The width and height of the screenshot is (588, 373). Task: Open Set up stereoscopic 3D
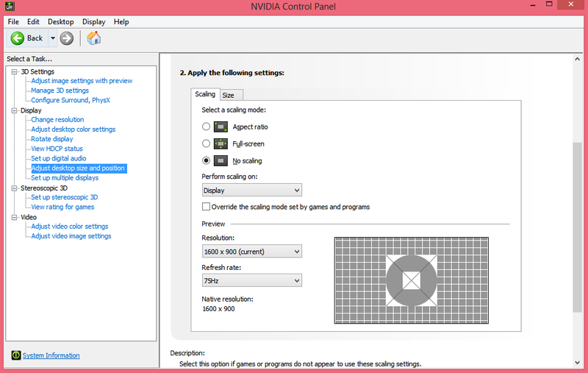pos(65,197)
